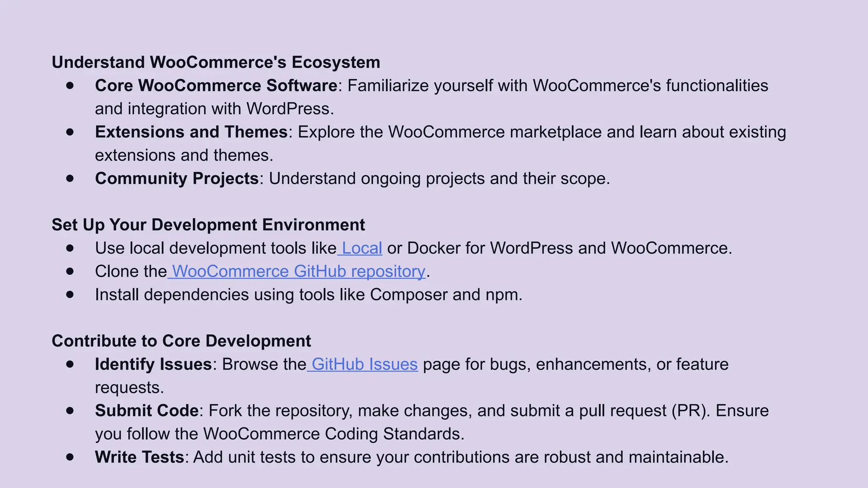Click the word Composer
Screen dimensions: 868x488
point(409,295)
